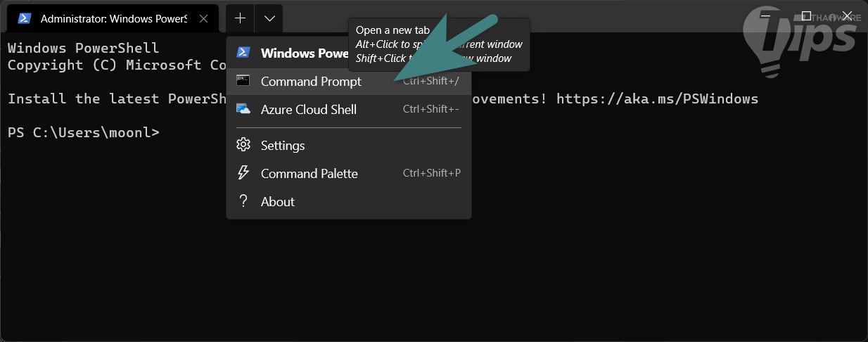
Task: Show the About entry by its label
Action: [x=277, y=201]
